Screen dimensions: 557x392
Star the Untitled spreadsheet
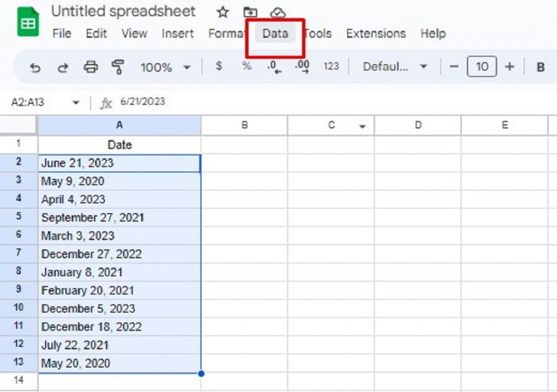click(222, 13)
